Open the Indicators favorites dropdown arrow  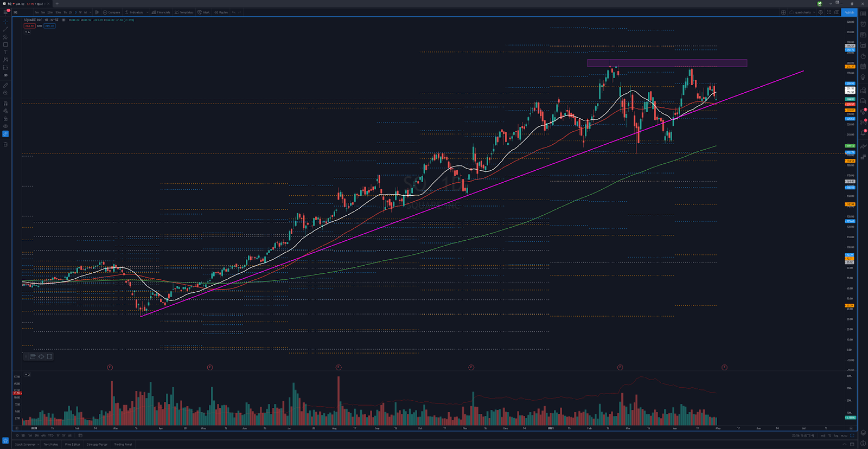[x=147, y=12]
